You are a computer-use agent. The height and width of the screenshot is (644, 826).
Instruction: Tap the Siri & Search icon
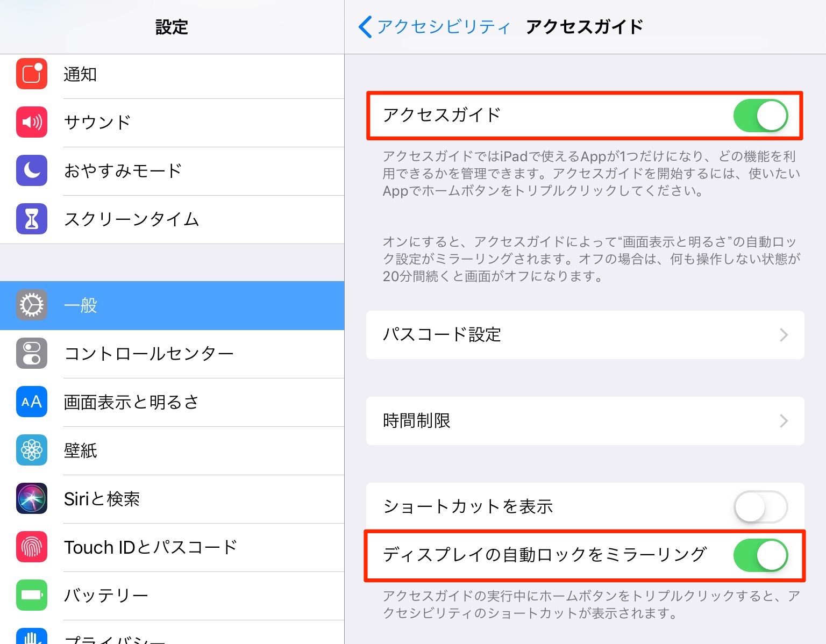32,498
